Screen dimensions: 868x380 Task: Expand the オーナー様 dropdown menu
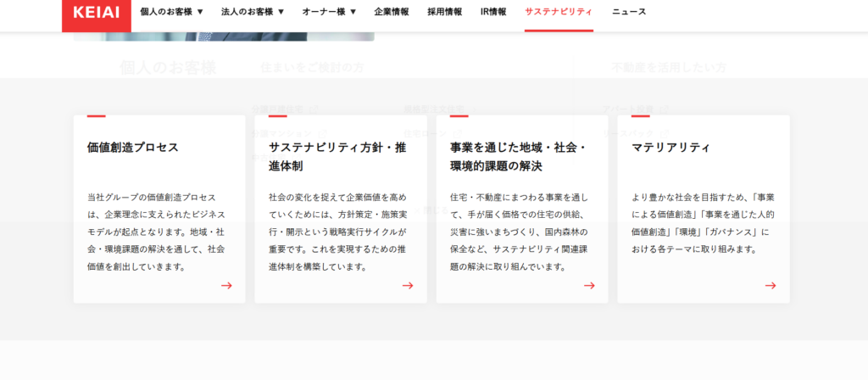(x=329, y=12)
